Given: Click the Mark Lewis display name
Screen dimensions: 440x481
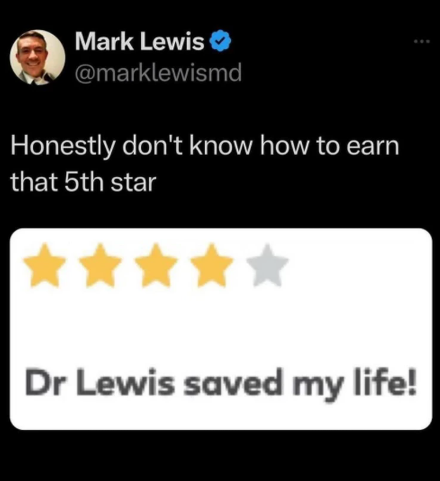Looking at the screenshot, I should (139, 41).
